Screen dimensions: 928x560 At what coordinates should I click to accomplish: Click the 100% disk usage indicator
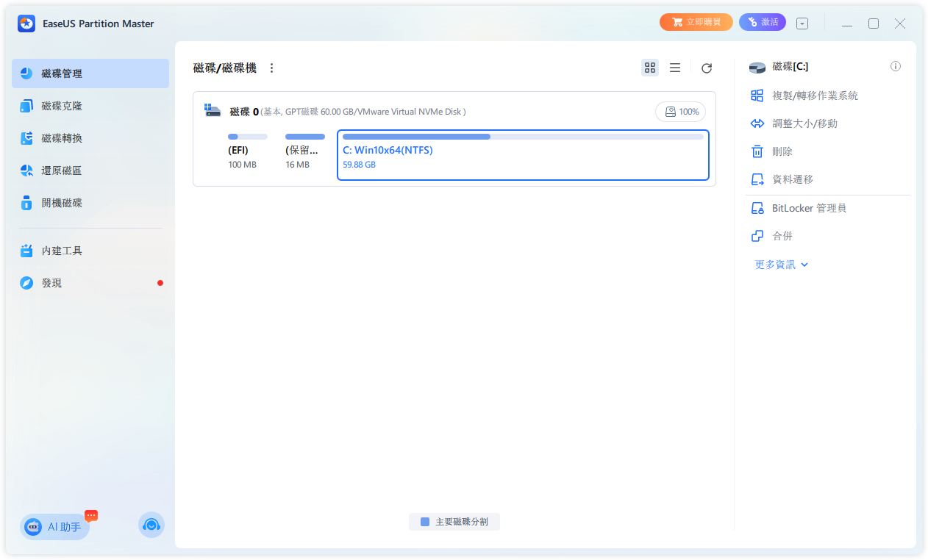[680, 111]
